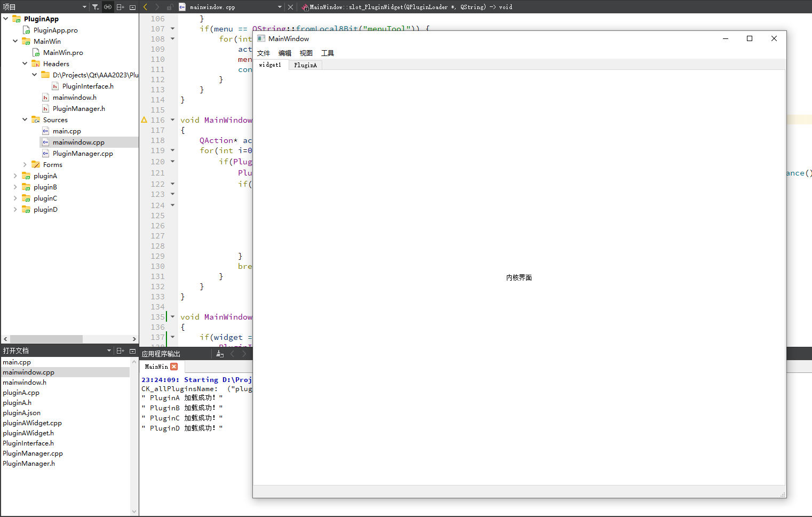Click project tree horizontal scrollbar thumb

(x=46, y=339)
